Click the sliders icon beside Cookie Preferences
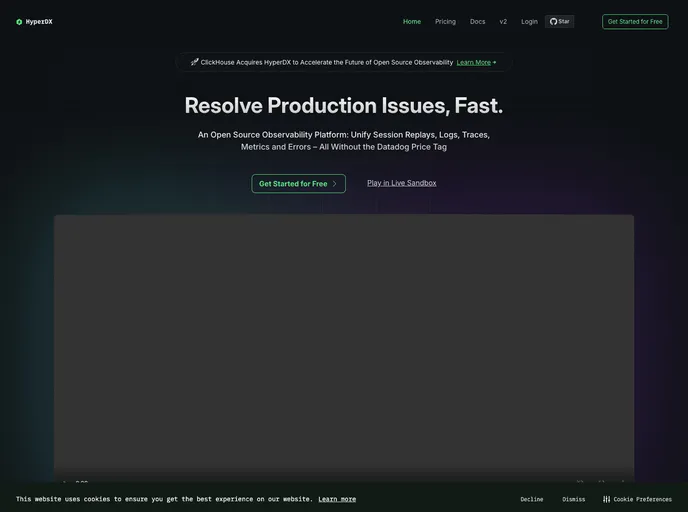The image size is (688, 512). 606,499
